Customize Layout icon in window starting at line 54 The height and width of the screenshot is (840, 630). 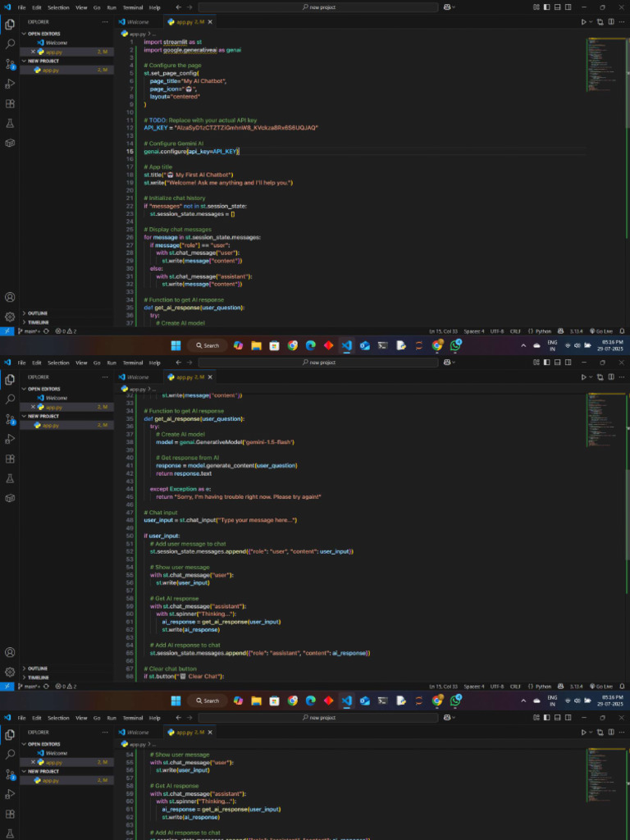[x=536, y=717]
